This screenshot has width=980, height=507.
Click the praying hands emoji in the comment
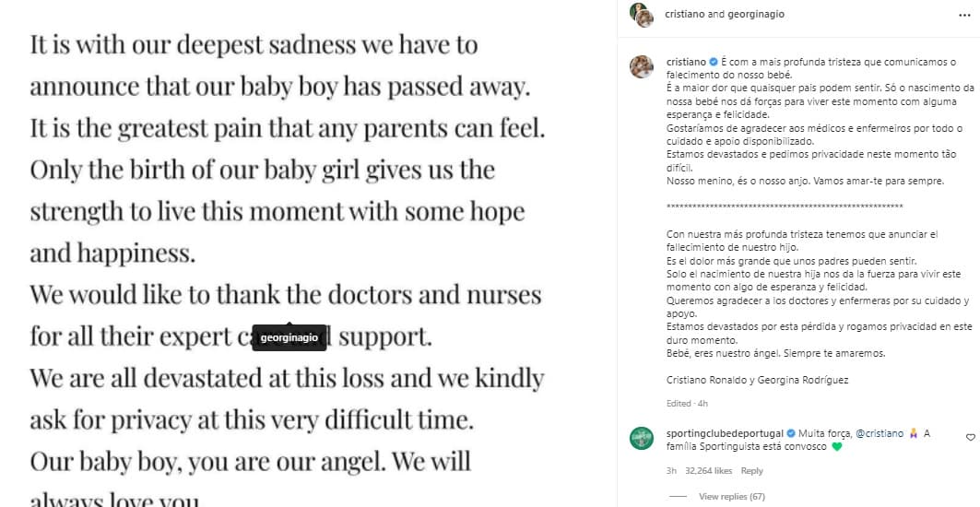[x=913, y=432]
